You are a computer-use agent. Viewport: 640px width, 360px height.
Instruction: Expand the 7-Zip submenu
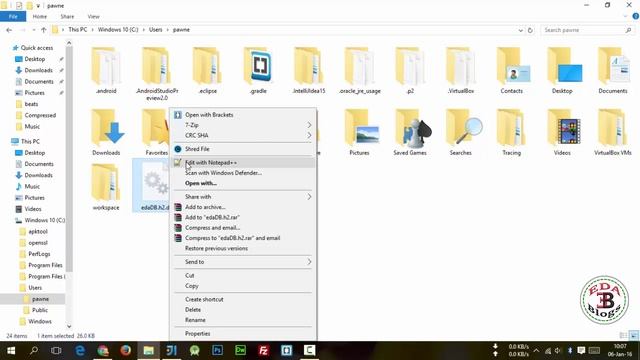243,125
